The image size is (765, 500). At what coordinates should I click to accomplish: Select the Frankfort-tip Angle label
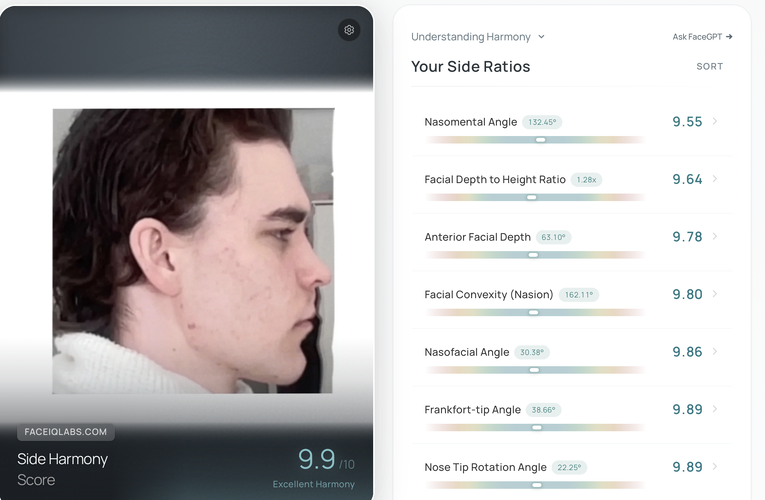point(472,410)
